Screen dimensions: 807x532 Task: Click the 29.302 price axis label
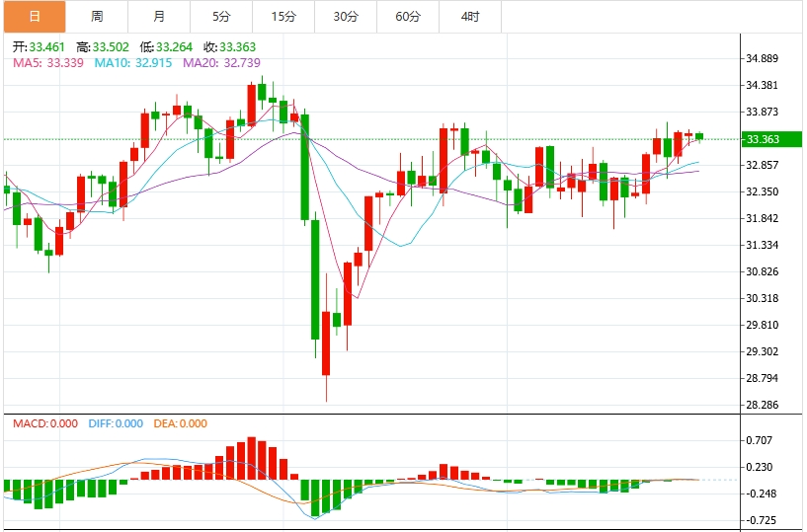click(763, 352)
